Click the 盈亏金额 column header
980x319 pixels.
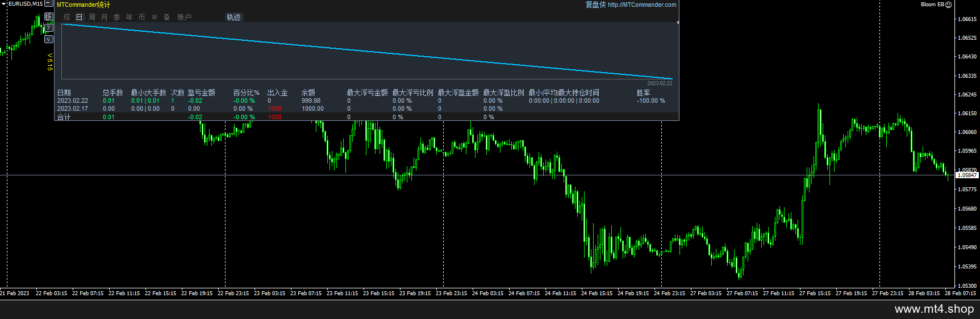(x=202, y=93)
